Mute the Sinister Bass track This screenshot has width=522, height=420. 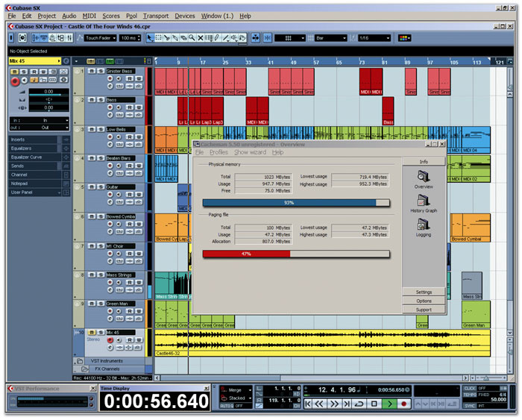click(92, 71)
